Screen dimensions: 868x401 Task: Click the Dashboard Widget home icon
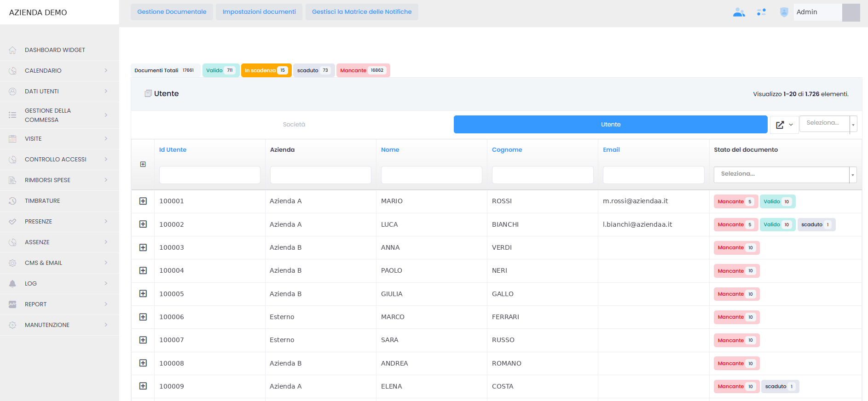[12, 50]
